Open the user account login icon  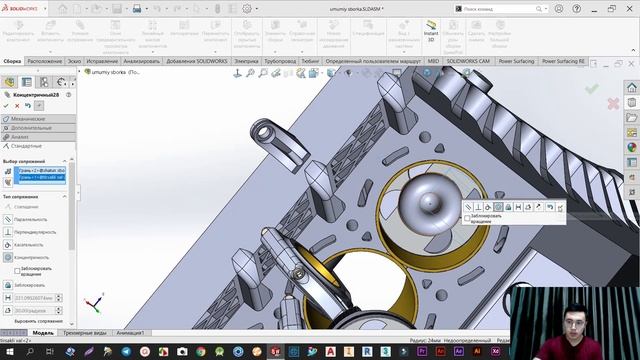[559, 9]
